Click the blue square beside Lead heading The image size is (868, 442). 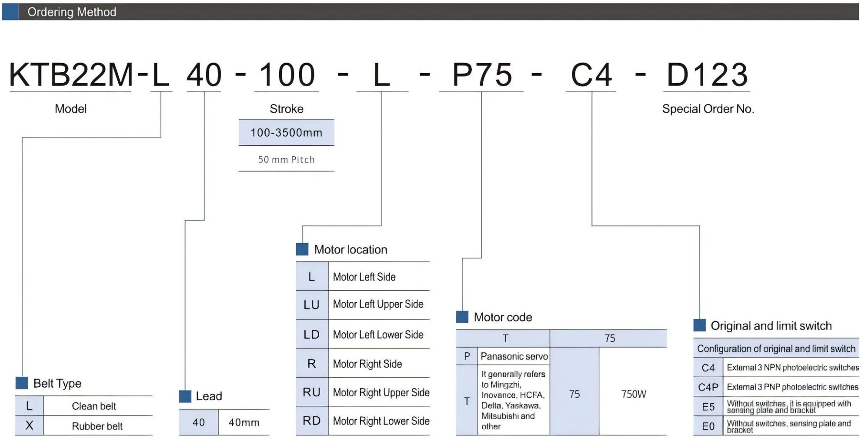click(x=185, y=396)
